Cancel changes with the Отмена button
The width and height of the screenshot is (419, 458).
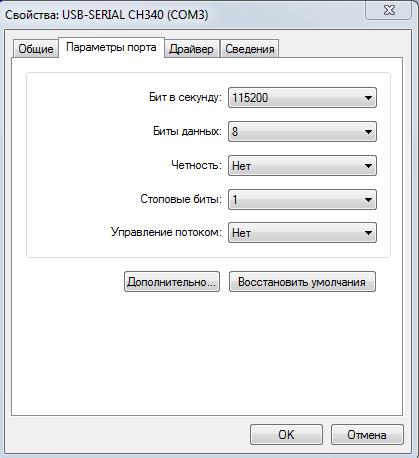[x=367, y=434]
